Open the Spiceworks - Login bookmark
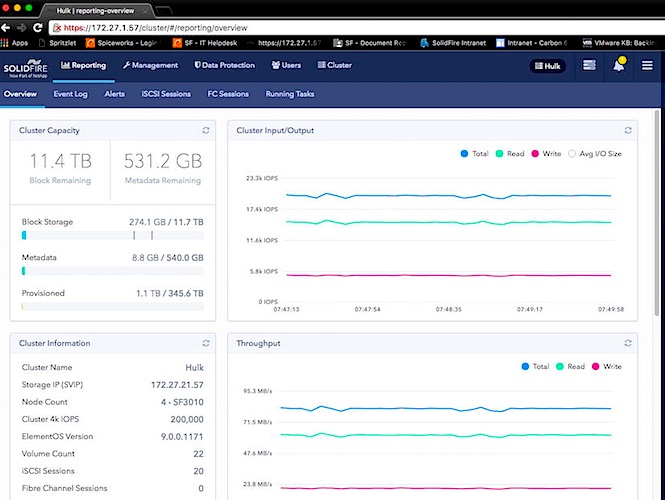 [x=122, y=43]
